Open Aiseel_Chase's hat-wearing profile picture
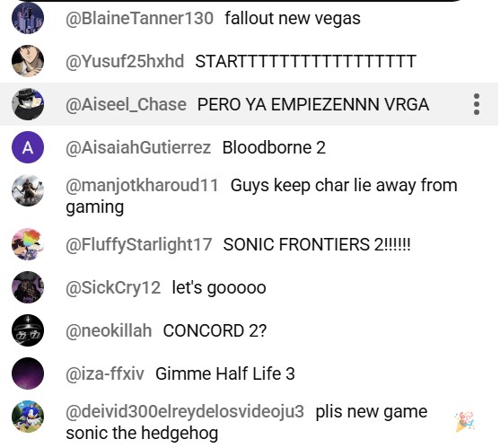500x448 pixels. (x=28, y=104)
